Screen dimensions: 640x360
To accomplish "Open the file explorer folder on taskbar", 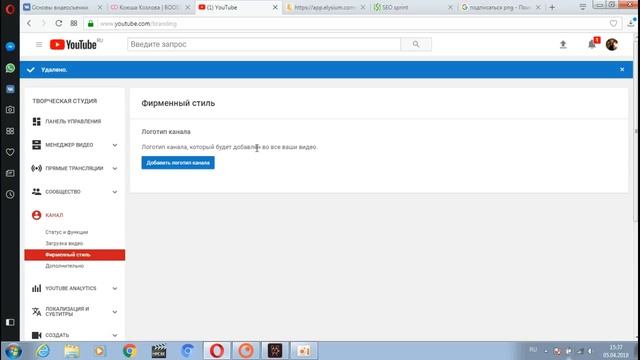I will 71,351.
